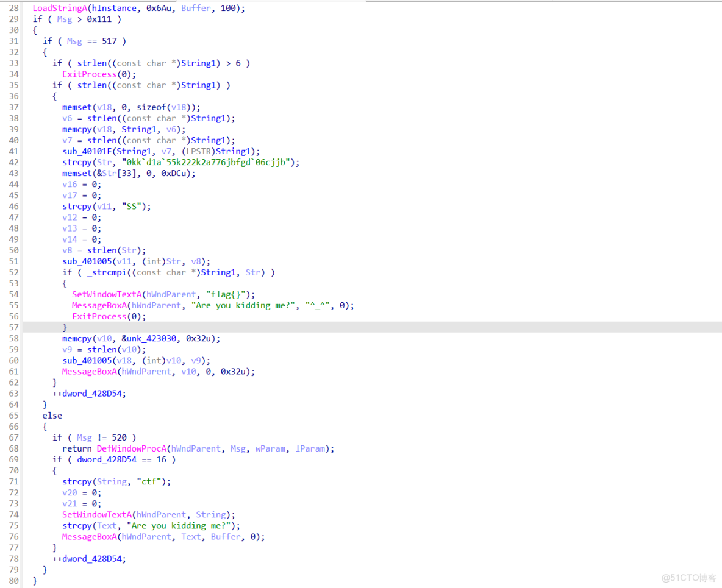Select the 0x111 constant on line 29
This screenshot has width=722, height=588.
pyautogui.click(x=99, y=19)
